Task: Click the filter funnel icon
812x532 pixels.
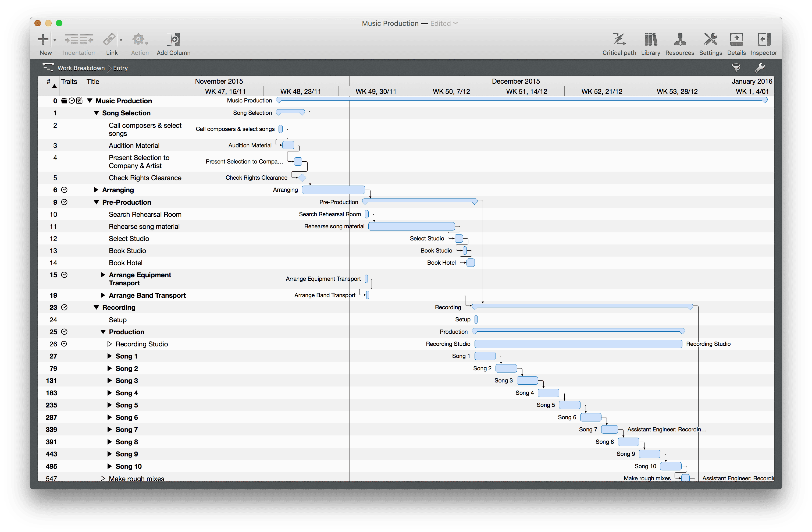Action: tap(736, 68)
